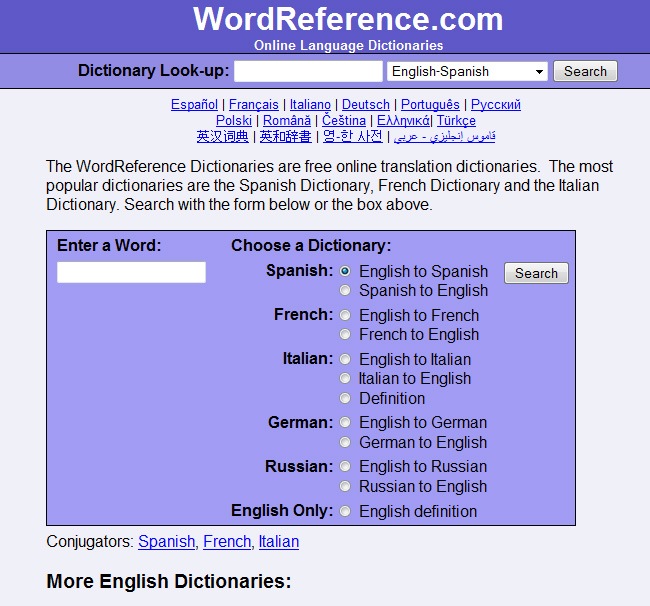The width and height of the screenshot is (650, 606).
Task: Choose English to Russian dictionary
Action: tap(345, 466)
